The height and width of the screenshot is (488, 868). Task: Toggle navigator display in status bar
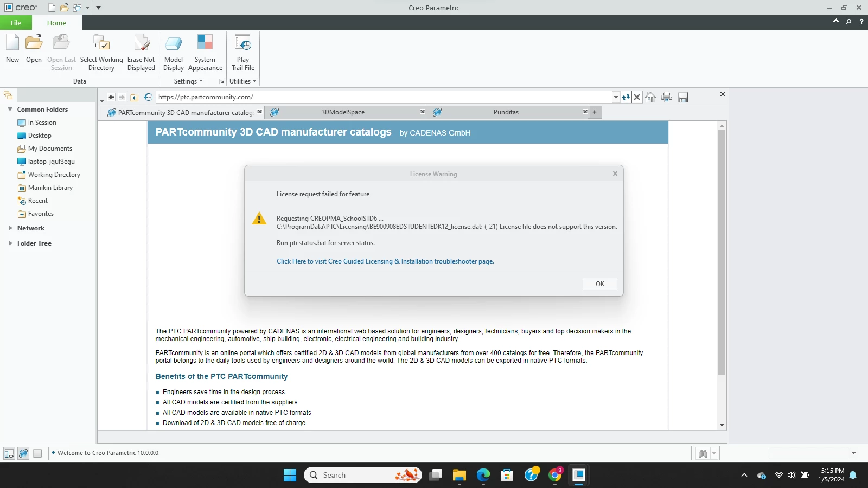(x=9, y=453)
